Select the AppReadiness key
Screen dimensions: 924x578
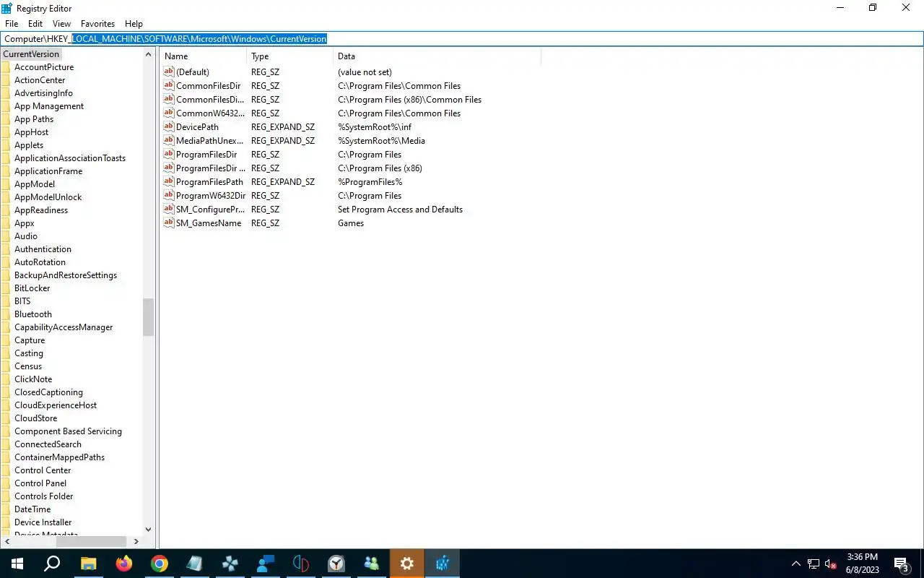pyautogui.click(x=41, y=210)
